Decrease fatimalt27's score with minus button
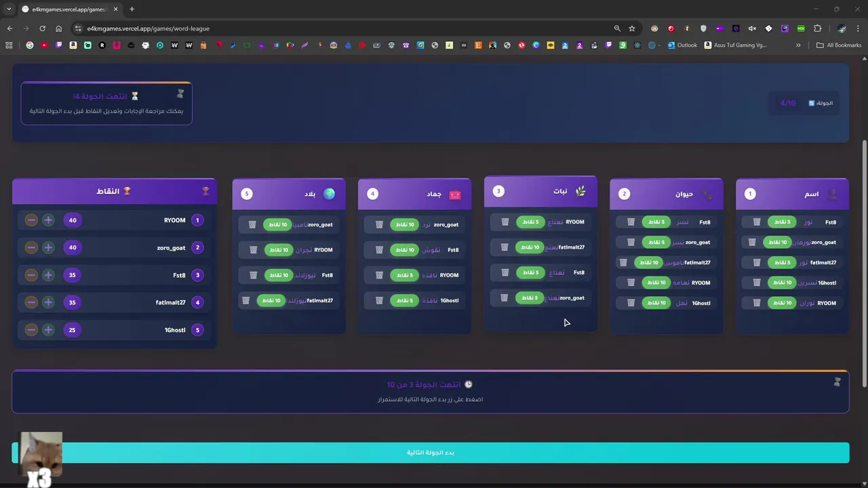The width and height of the screenshot is (868, 488). (x=31, y=302)
